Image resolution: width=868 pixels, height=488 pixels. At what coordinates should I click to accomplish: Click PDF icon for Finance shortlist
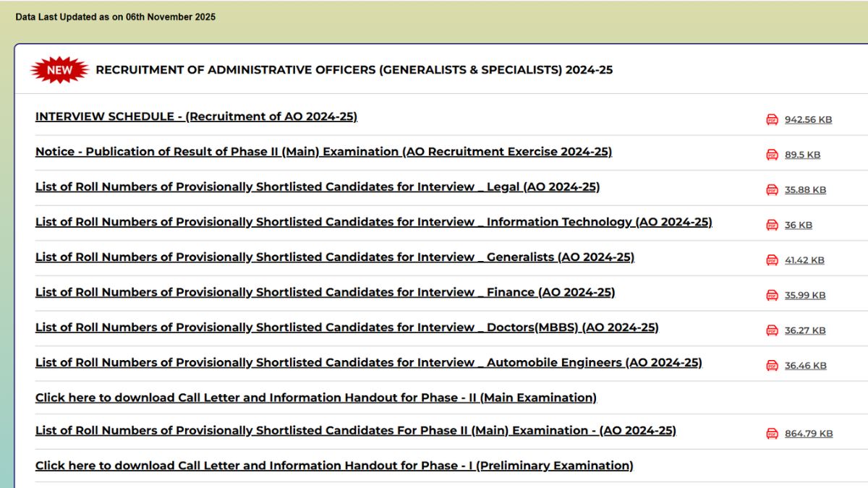(772, 295)
